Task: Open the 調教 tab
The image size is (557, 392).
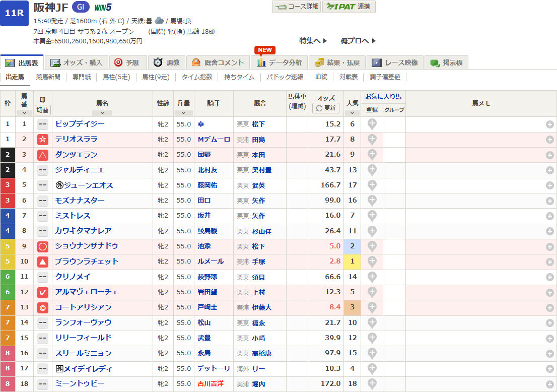Action: (x=167, y=62)
